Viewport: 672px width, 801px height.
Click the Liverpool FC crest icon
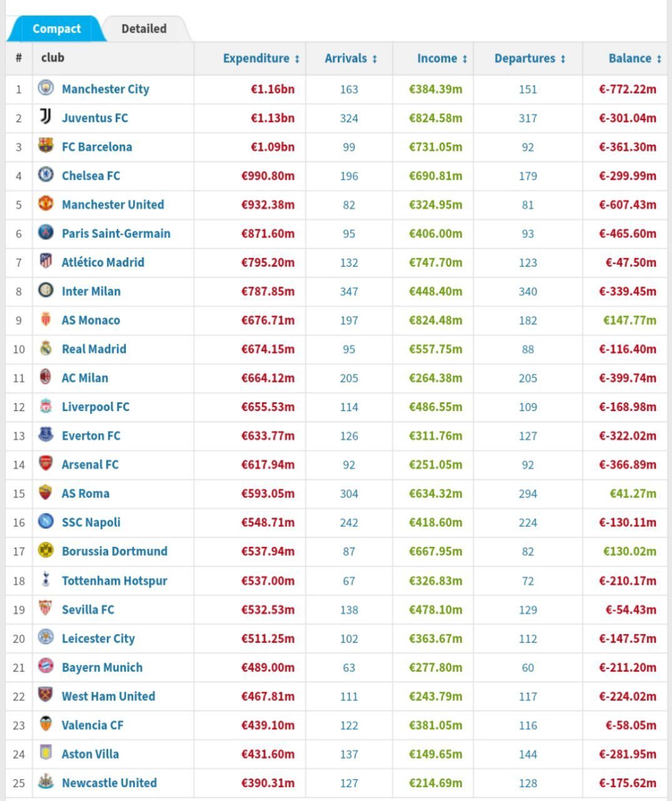(46, 406)
